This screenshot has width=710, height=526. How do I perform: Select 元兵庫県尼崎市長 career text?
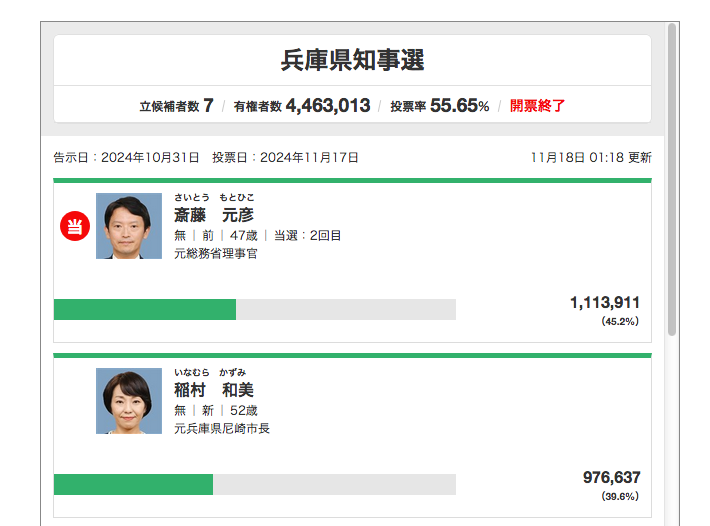pos(222,428)
